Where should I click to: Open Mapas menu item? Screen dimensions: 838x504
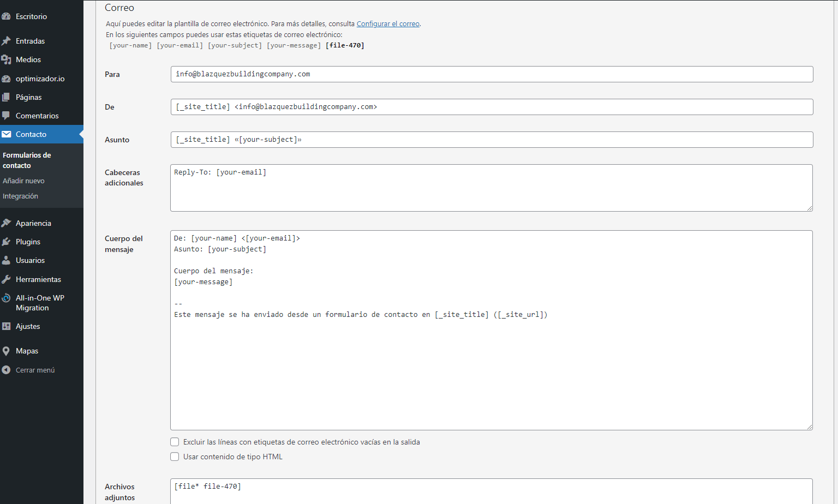27,351
